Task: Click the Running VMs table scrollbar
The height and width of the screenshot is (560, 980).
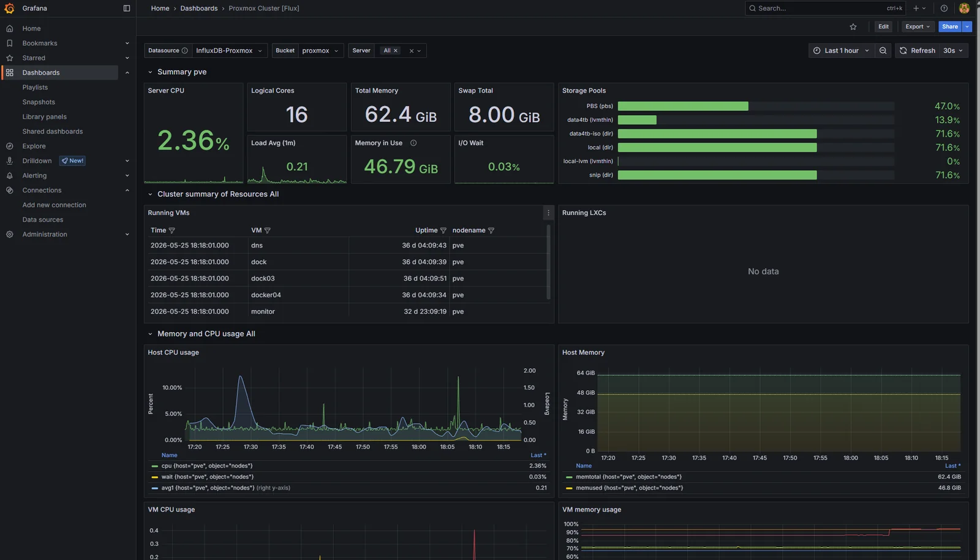Action: click(x=548, y=262)
